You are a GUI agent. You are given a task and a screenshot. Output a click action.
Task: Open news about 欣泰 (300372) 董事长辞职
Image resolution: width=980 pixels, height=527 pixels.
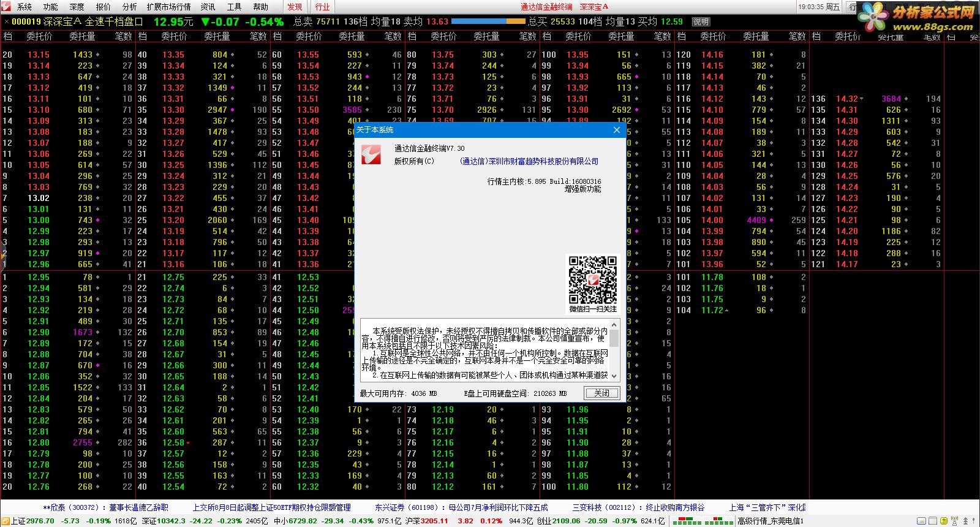click(x=105, y=507)
